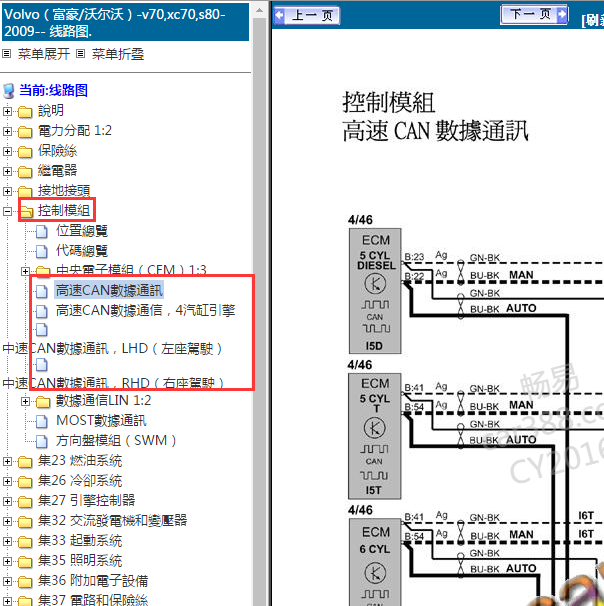
Task: Click the 4汽缸引擎 CAN page icon
Action: coord(42,311)
